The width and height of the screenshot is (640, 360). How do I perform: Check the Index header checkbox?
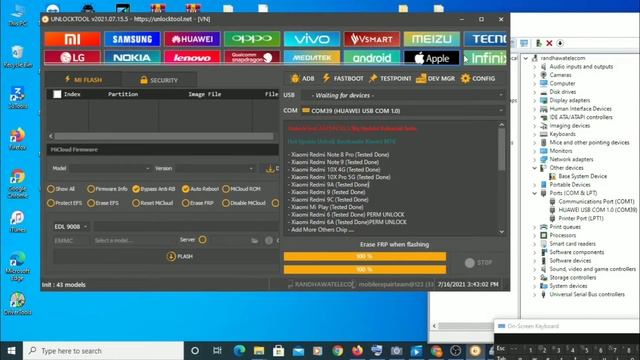(x=57, y=94)
